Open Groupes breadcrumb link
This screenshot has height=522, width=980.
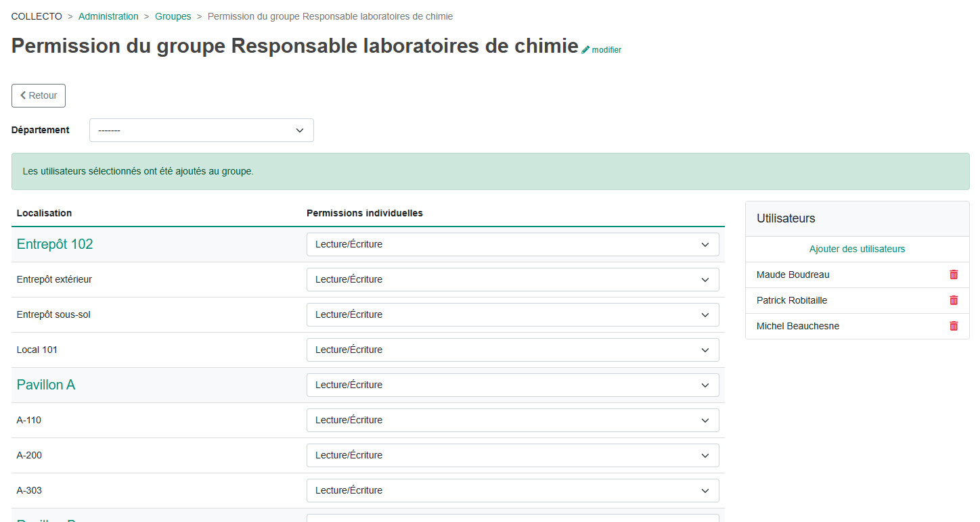coord(173,16)
